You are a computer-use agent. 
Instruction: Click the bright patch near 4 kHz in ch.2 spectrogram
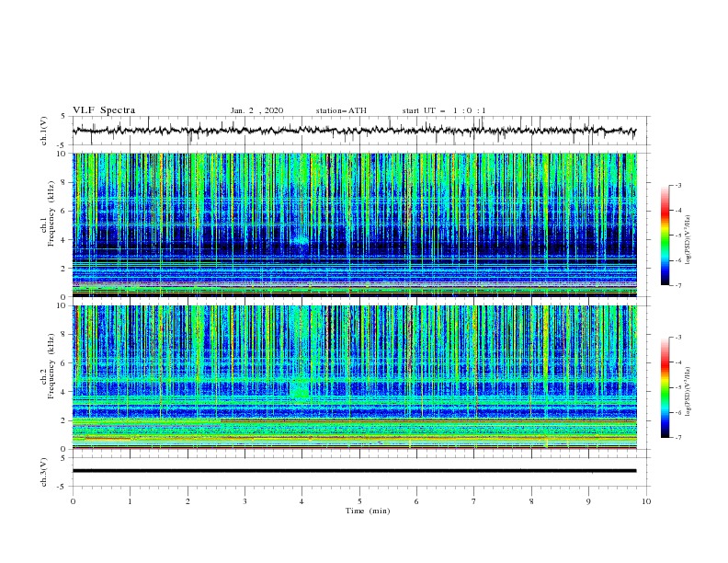tap(301, 391)
